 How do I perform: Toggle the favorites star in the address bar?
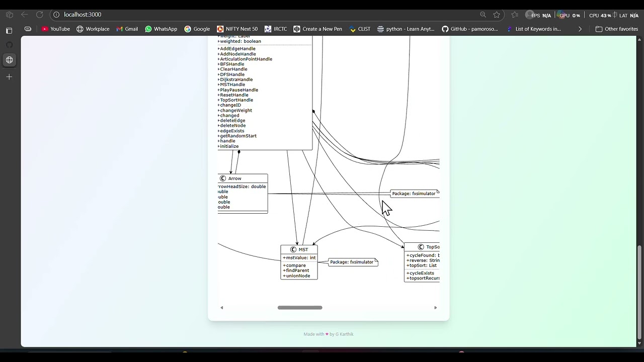click(x=497, y=15)
